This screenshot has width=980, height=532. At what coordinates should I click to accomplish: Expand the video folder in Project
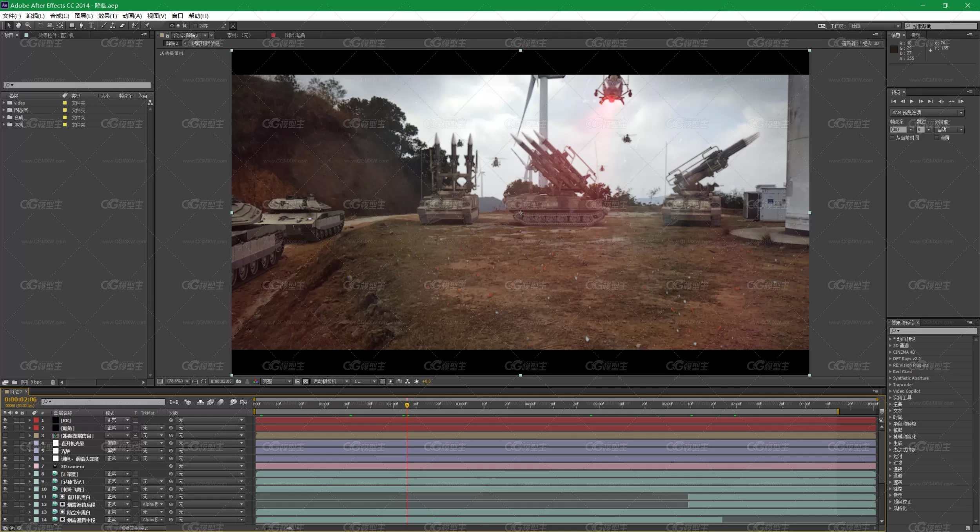(x=4, y=103)
